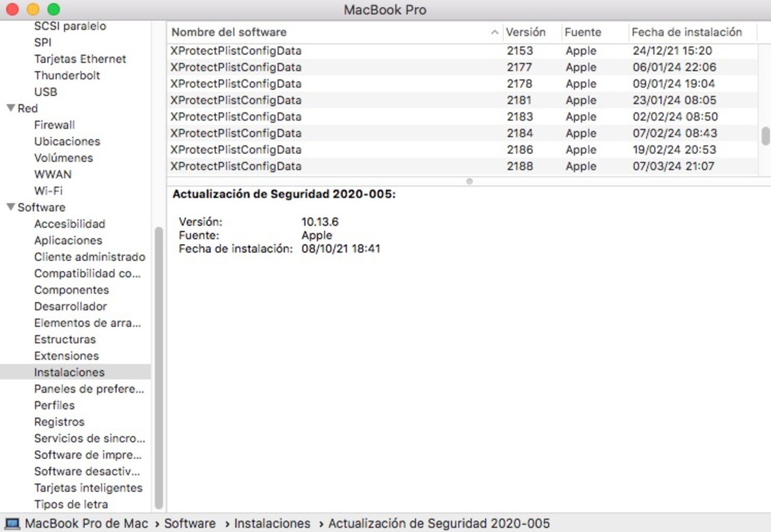Open Registros under Software
Screen dimensions: 771x532
click(x=59, y=422)
